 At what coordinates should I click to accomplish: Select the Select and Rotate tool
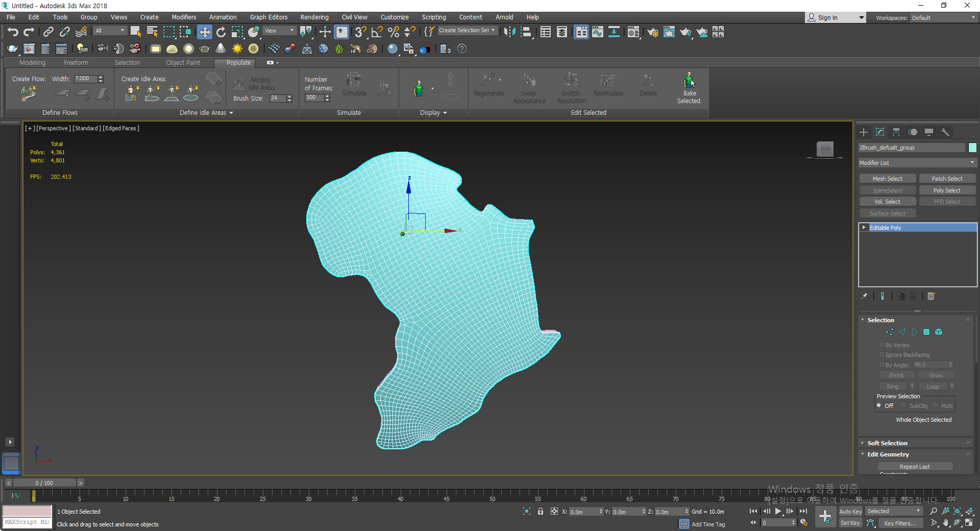[x=220, y=32]
